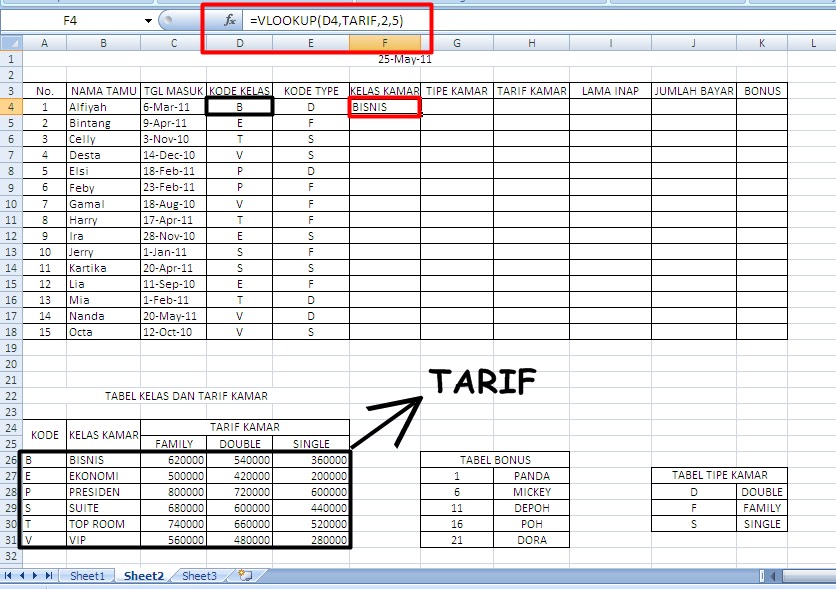836x589 pixels.
Task: Select the Sheet2 tab
Action: click(144, 576)
